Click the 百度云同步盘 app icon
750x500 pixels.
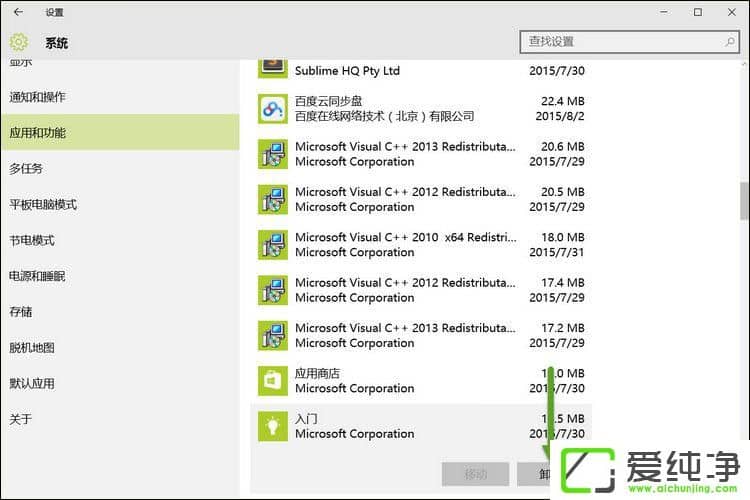(x=273, y=109)
